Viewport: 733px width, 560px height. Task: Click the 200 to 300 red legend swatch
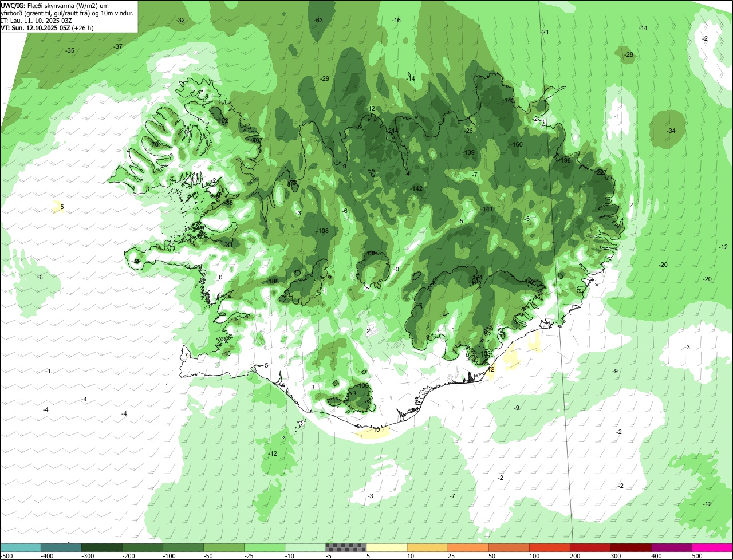590,547
